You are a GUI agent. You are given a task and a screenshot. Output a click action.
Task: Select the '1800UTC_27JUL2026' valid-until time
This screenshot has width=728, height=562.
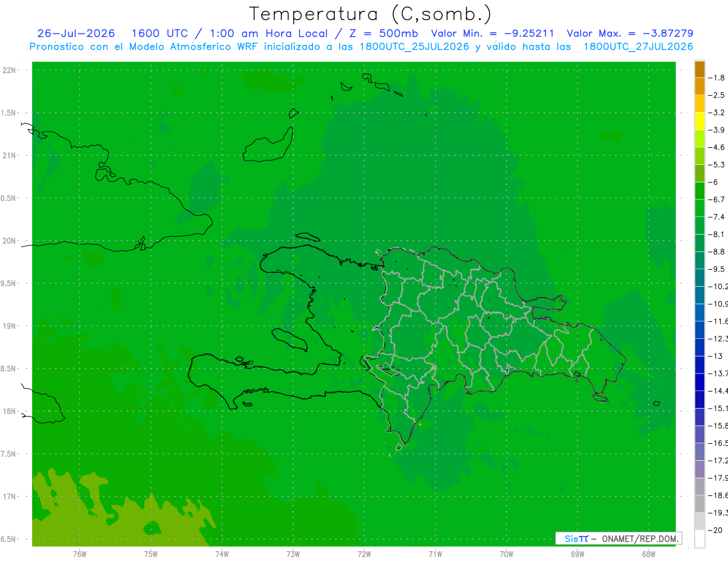[638, 47]
